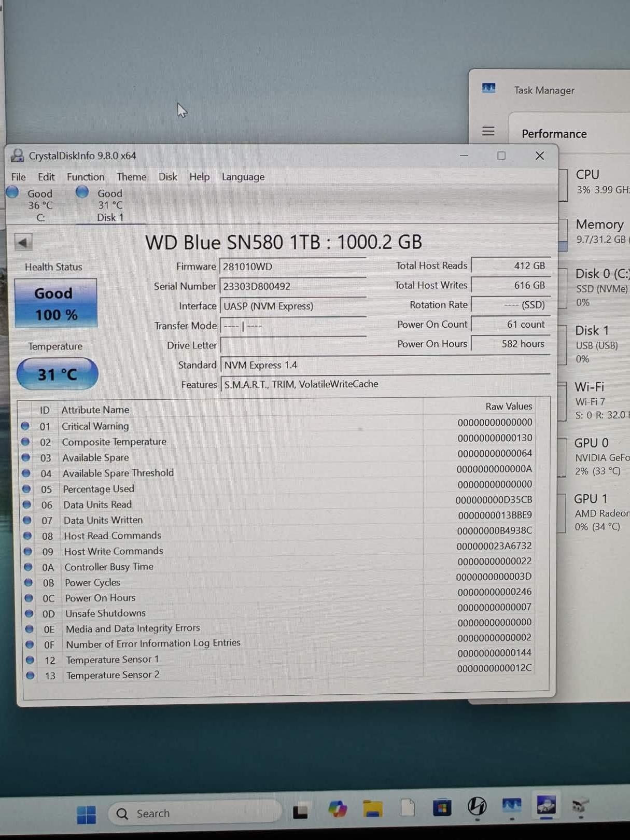
Task: Open Task Manager hamburger navigation menu
Action: coord(488,131)
